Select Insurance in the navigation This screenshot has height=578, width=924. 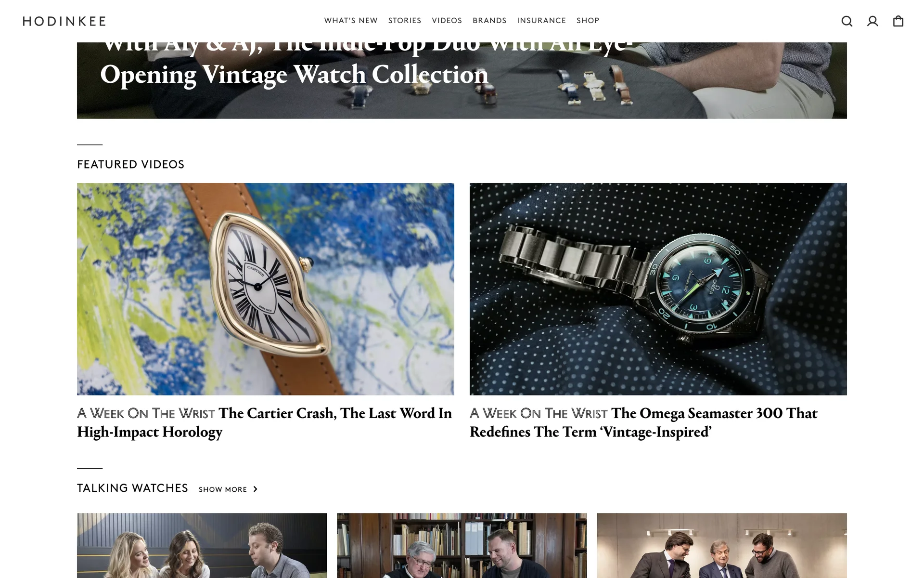pos(541,21)
